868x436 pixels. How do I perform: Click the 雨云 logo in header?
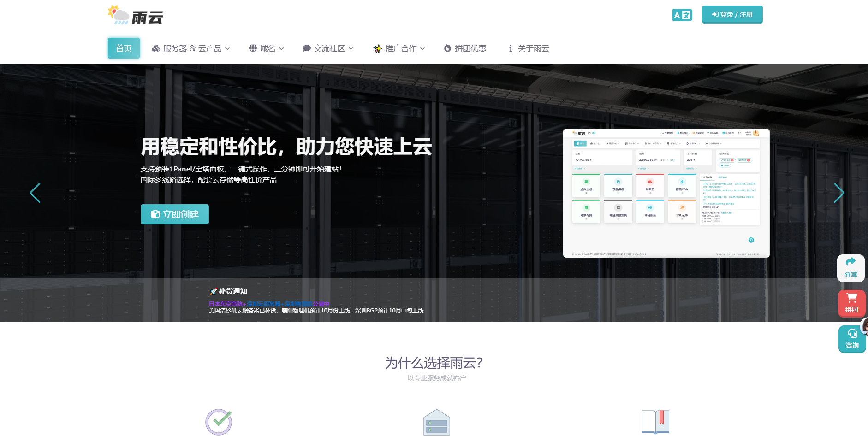(136, 16)
